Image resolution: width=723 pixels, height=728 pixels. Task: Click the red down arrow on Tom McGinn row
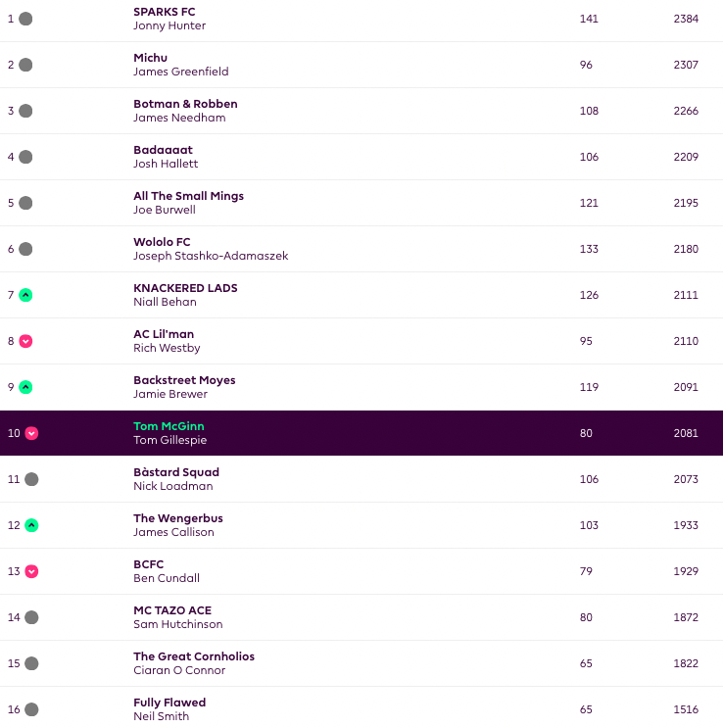(x=31, y=433)
